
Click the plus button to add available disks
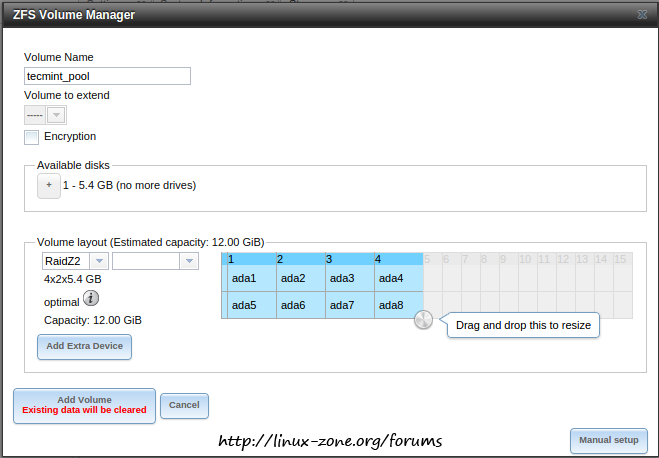pos(48,186)
